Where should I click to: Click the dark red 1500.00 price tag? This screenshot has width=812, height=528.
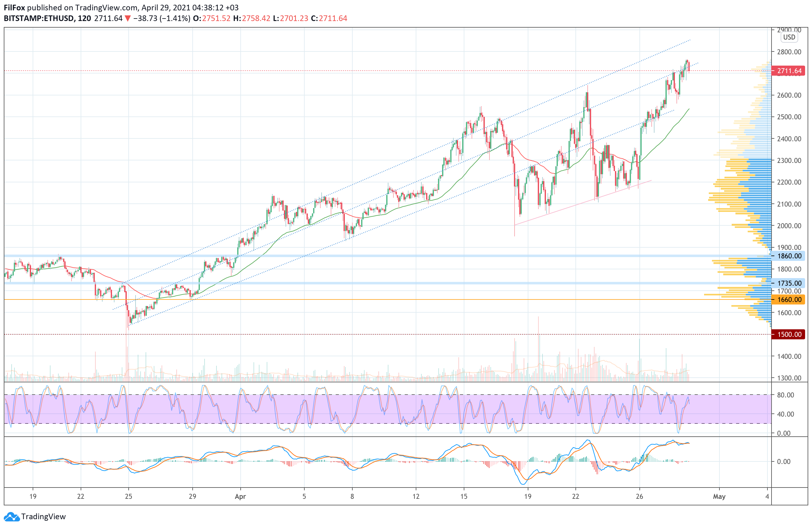pyautogui.click(x=788, y=335)
